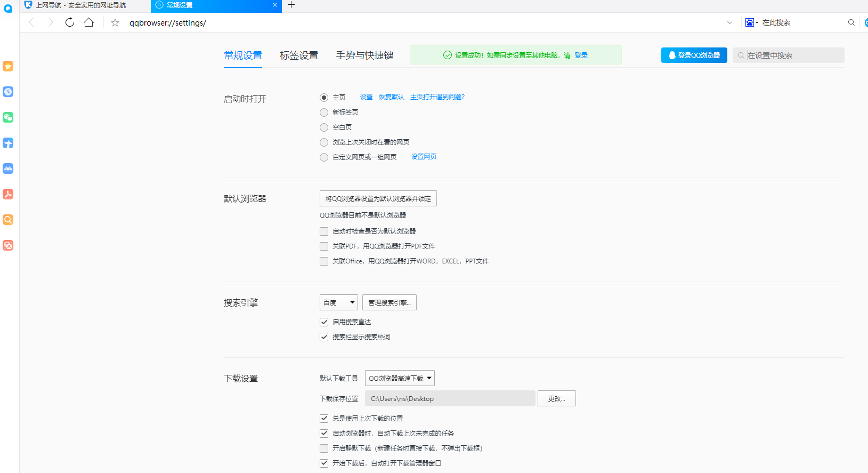Click the 'QQ浏览器目前不是默认浏览器' status text
The width and height of the screenshot is (868, 473).
coord(363,215)
